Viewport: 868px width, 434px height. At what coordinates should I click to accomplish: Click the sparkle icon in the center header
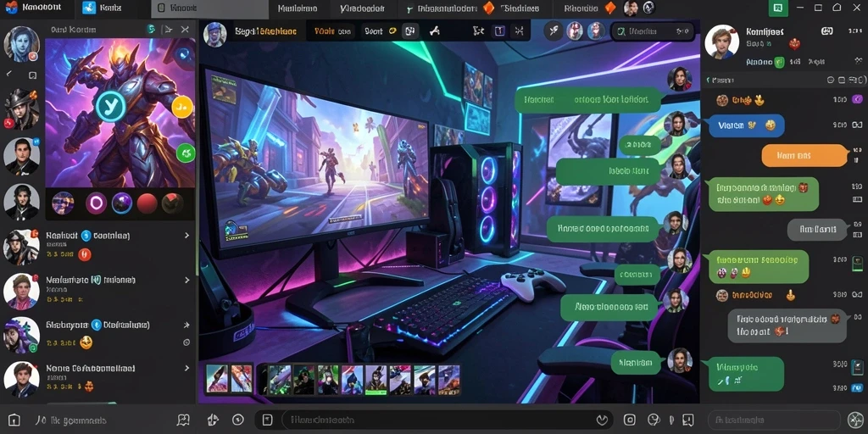coord(478,31)
